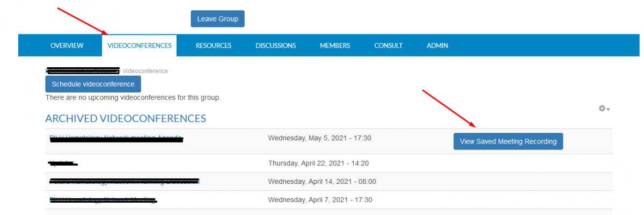Screen dimensions: 644x215
Task: Click the redacted group breadcrumb link
Action: (83, 70)
